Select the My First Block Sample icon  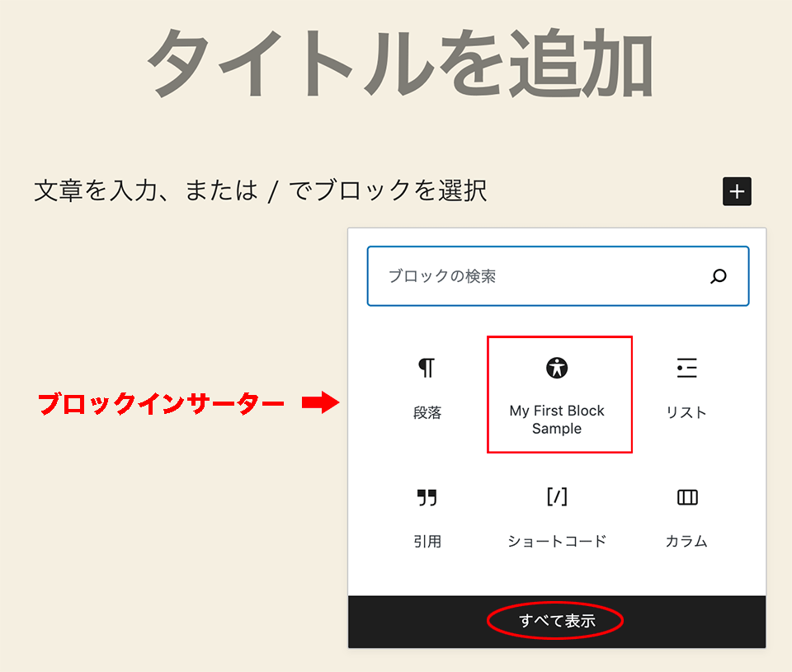point(557,368)
